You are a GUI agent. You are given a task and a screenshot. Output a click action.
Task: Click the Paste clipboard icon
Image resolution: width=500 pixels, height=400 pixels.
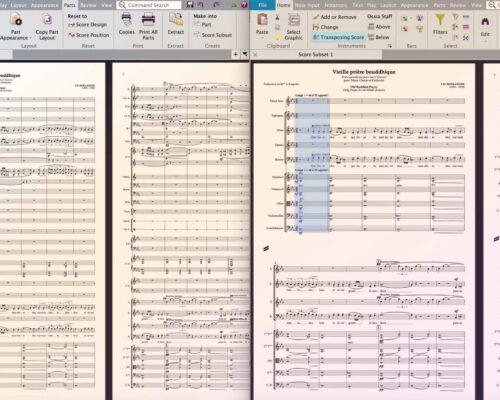coord(262,20)
